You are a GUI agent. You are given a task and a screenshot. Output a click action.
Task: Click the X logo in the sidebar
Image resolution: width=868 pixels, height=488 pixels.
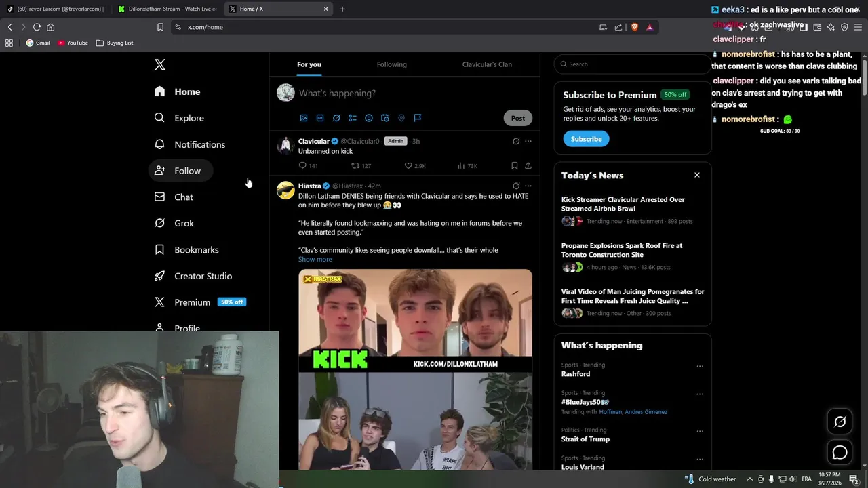pos(160,64)
